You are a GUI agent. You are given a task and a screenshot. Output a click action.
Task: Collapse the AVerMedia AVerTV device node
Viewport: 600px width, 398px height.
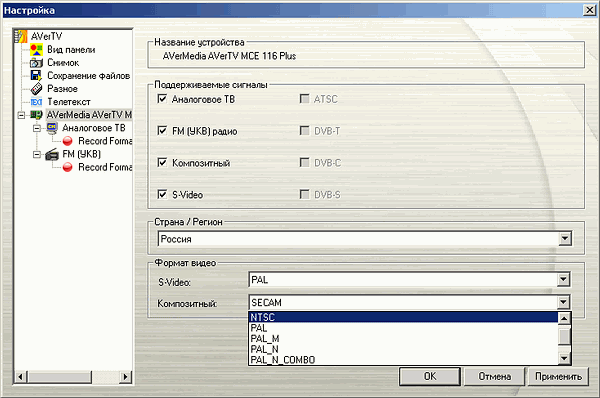point(21,115)
